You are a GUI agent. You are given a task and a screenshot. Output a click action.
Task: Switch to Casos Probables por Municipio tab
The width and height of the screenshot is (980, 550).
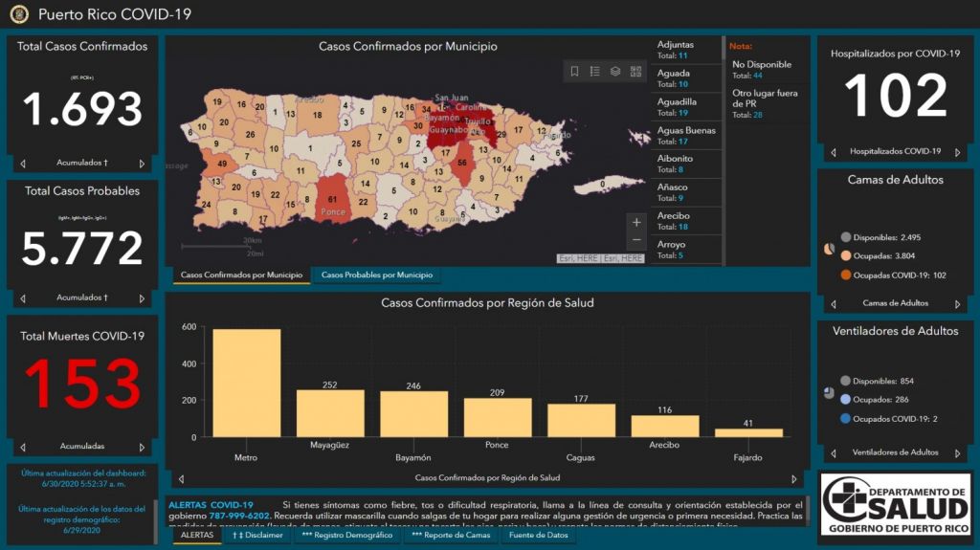(376, 275)
